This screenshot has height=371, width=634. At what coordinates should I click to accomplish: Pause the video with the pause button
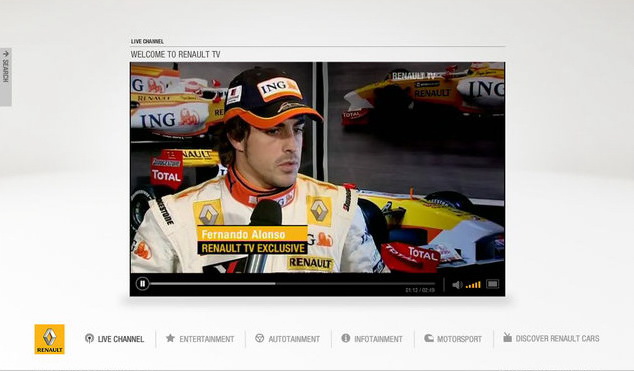pos(142,284)
